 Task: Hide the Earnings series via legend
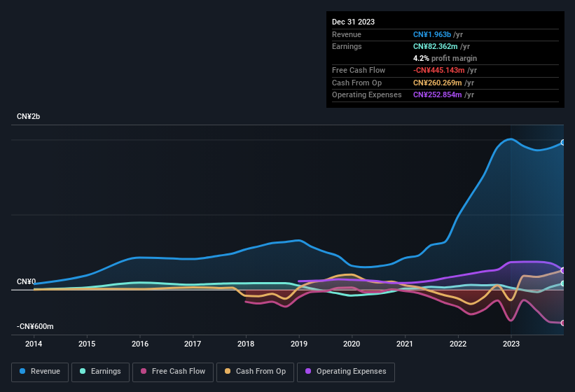(x=100, y=372)
